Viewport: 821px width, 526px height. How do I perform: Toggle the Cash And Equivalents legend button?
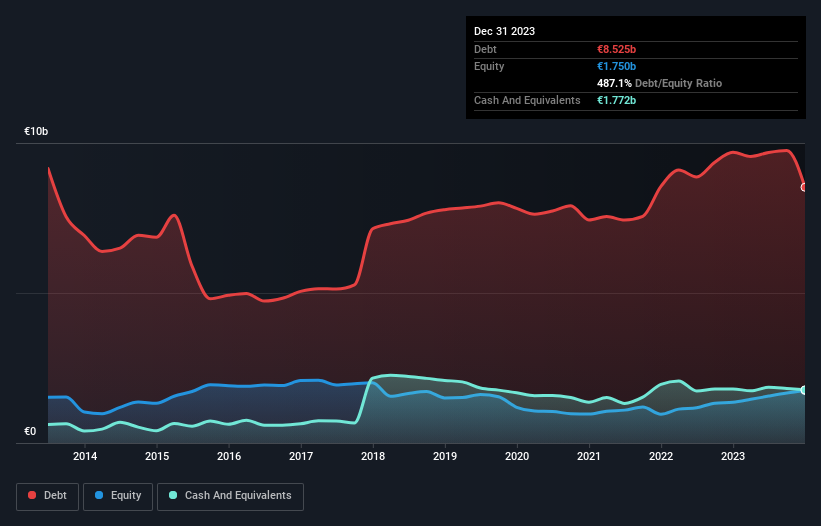230,496
